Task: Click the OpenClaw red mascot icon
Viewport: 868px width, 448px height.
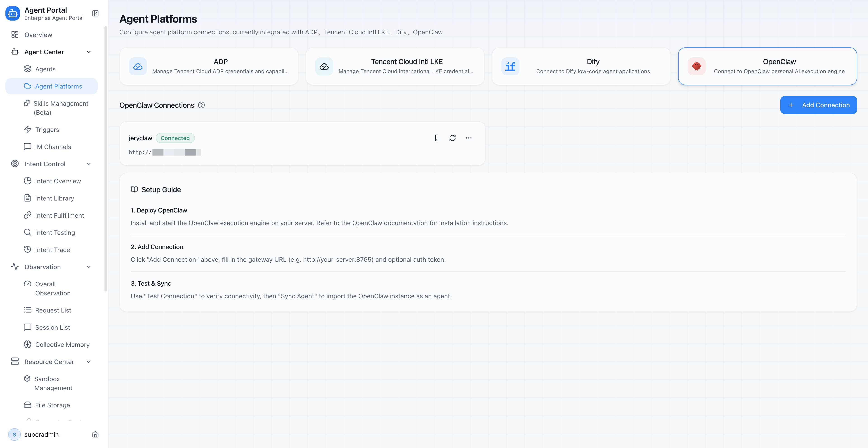Action: [x=696, y=66]
